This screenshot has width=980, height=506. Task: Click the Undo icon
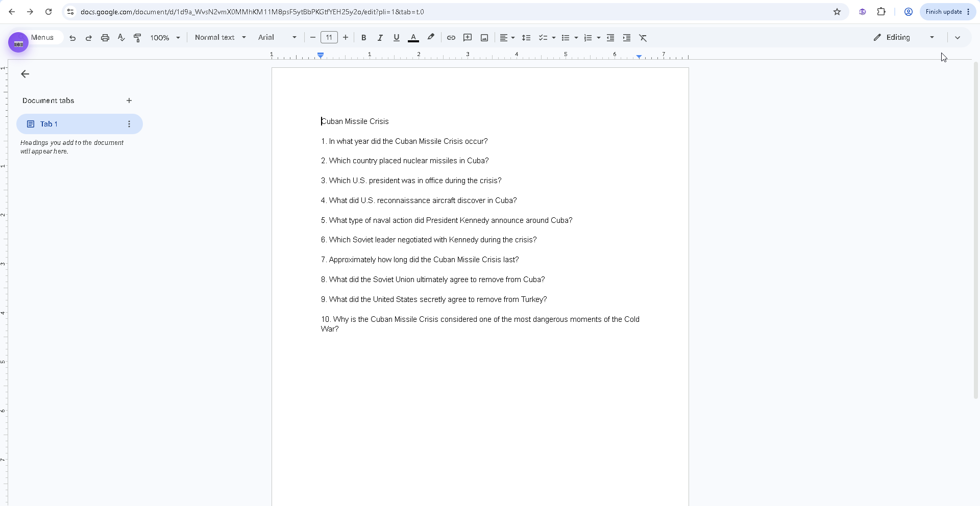coord(72,38)
